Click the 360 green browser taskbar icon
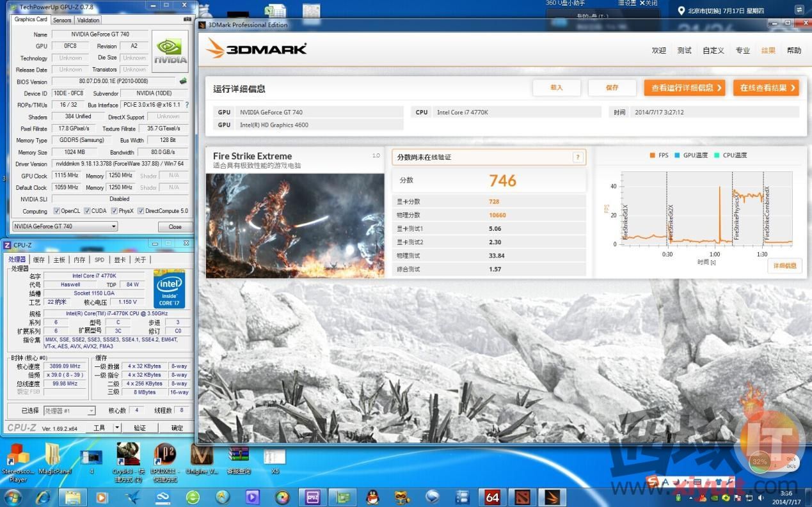 [x=193, y=497]
